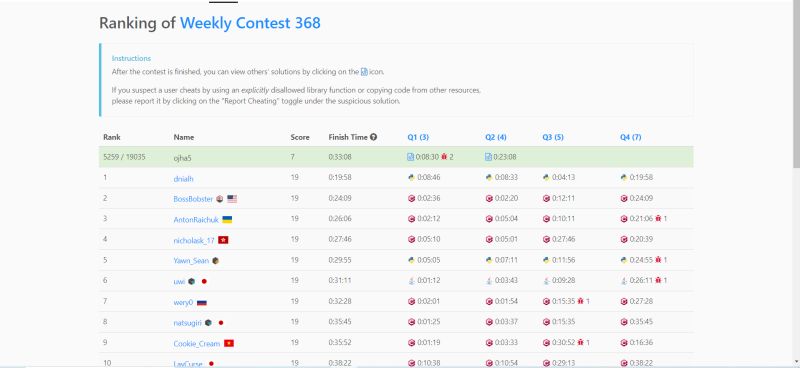This screenshot has width=800, height=368.
Task: Open ojha5's Q2 solution file icon
Action: pos(488,157)
